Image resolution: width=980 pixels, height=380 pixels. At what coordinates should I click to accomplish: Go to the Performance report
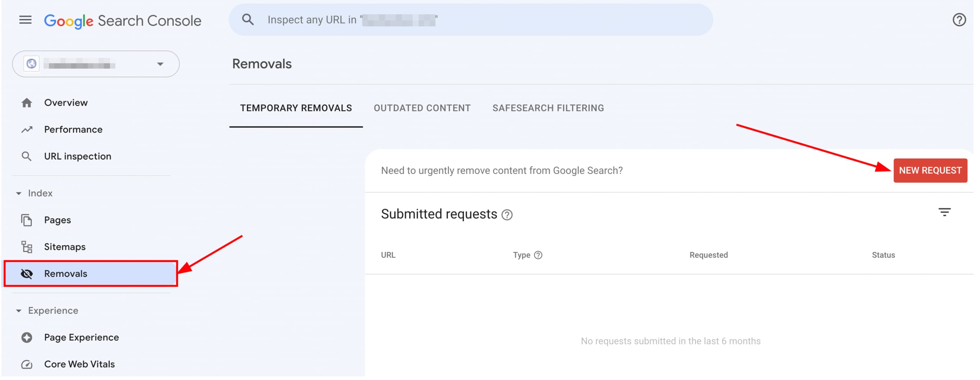73,129
